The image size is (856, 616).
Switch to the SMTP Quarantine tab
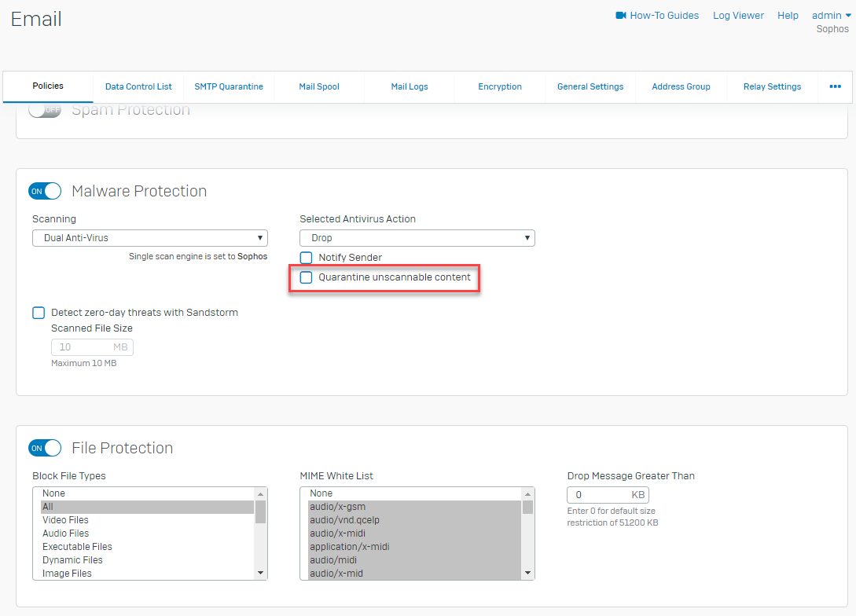point(229,86)
